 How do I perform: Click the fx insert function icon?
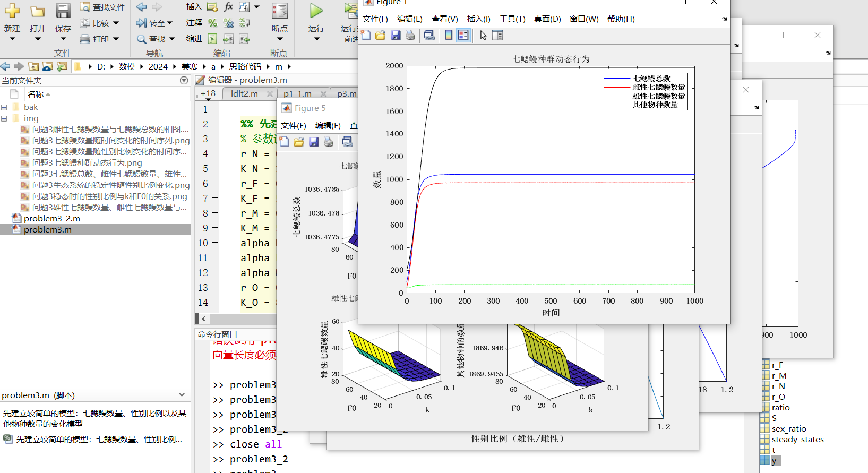228,7
